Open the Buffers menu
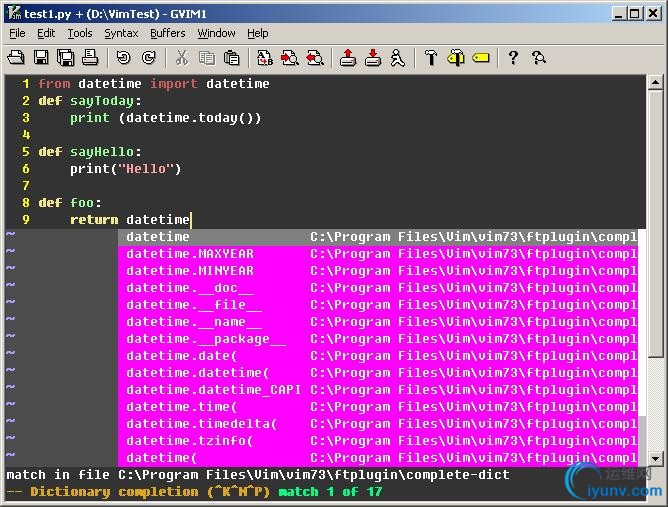Viewport: 668px width, 507px height. tap(167, 33)
